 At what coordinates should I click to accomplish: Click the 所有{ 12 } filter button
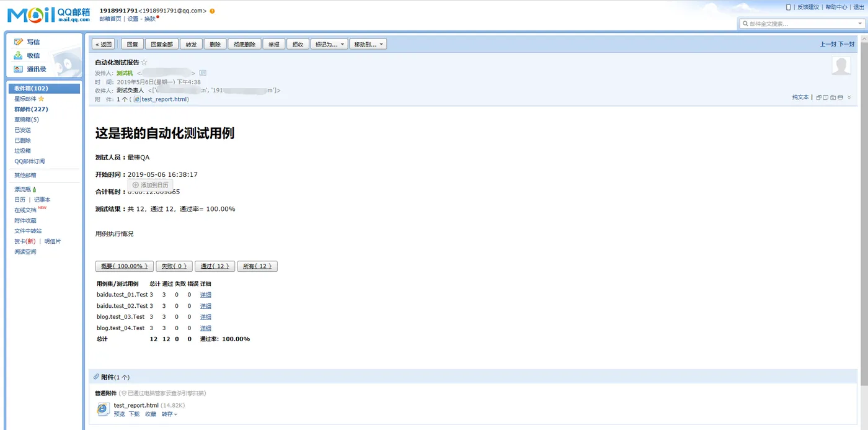[257, 266]
